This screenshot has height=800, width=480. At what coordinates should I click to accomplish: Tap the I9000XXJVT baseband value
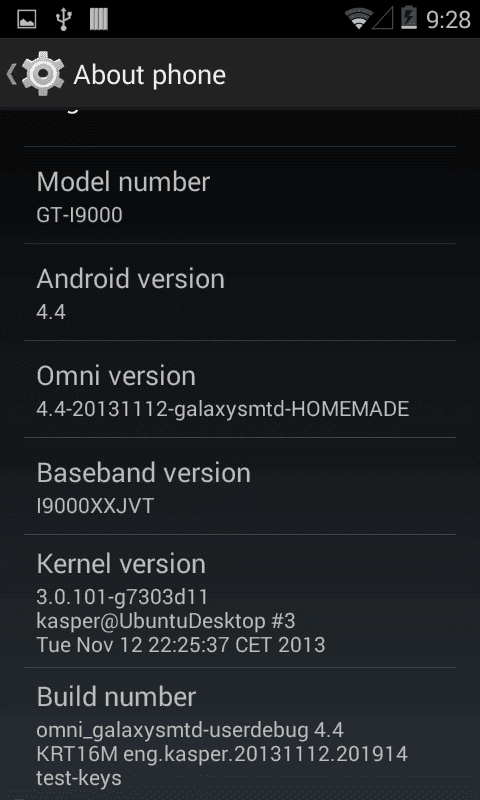tap(95, 506)
